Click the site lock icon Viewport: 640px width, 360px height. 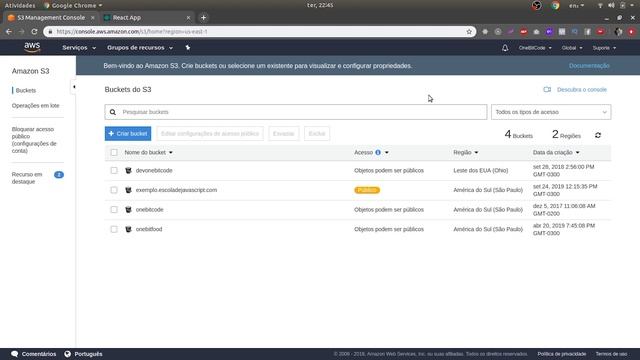[x=51, y=31]
